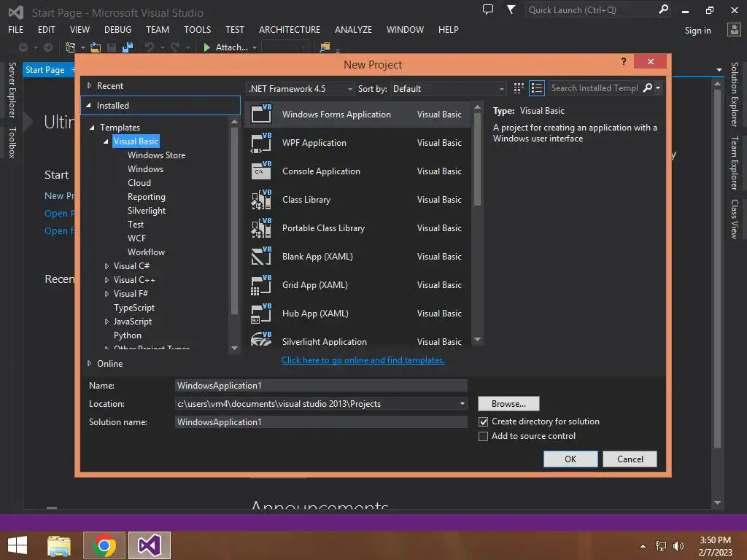The image size is (747, 560).
Task: Click the Open File toolbar icon
Action: 96,47
